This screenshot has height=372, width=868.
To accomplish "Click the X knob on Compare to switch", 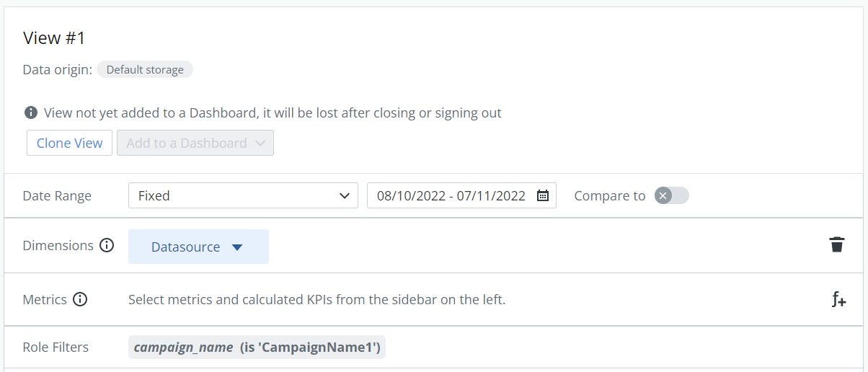I will click(663, 195).
